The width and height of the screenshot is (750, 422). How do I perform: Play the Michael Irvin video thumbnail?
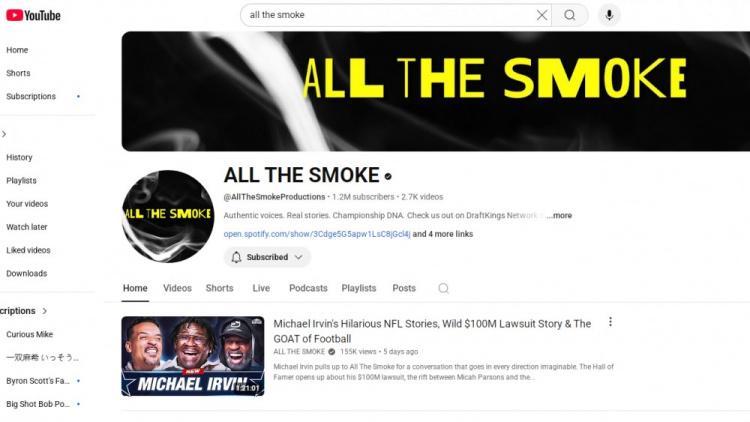pyautogui.click(x=193, y=356)
